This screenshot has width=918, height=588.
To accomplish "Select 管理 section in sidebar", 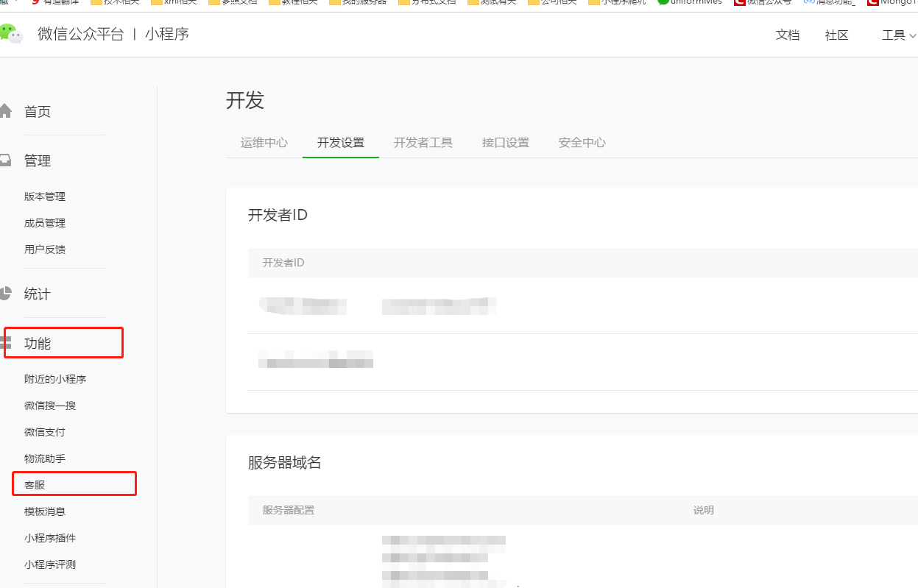I will pos(38,161).
